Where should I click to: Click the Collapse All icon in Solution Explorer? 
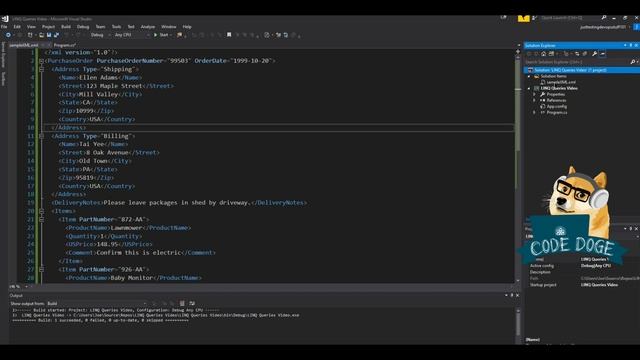(x=585, y=53)
